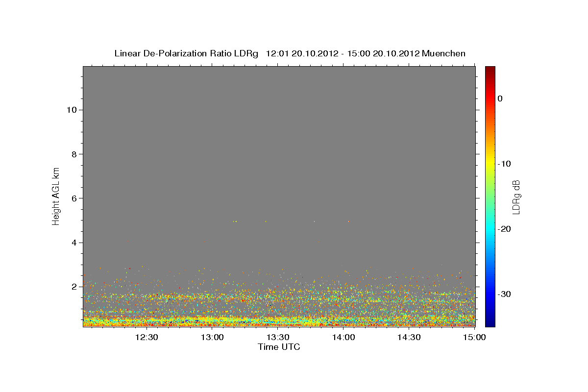Image resolution: width=588 pixels, height=392 pixels.
Task: Click the 'LDRg dB' colorbar label
Action: pyautogui.click(x=515, y=197)
